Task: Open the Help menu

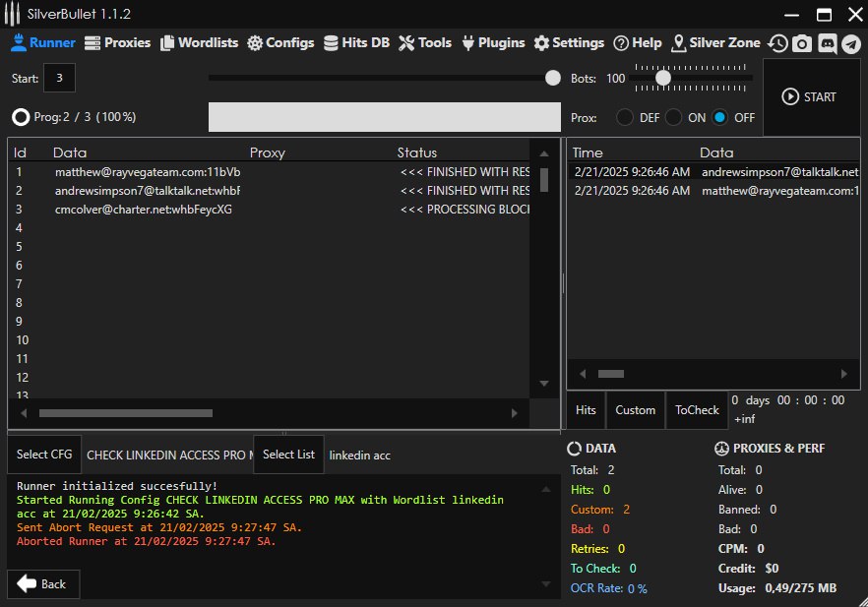Action: click(638, 43)
